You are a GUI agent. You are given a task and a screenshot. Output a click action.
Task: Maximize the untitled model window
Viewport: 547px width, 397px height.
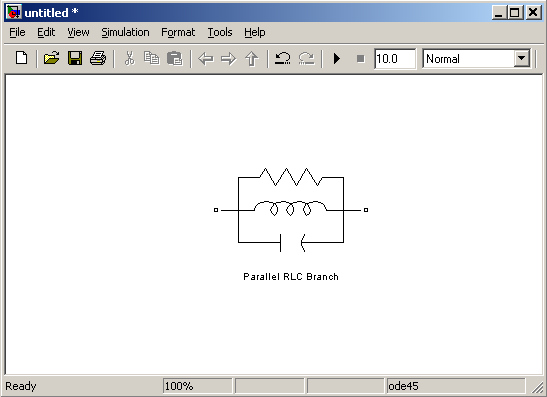click(515, 13)
